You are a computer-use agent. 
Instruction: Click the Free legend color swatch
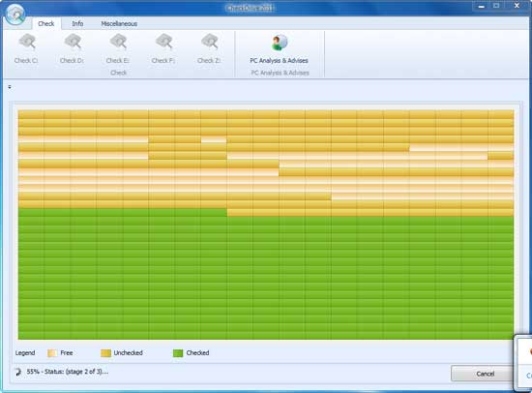click(x=52, y=353)
